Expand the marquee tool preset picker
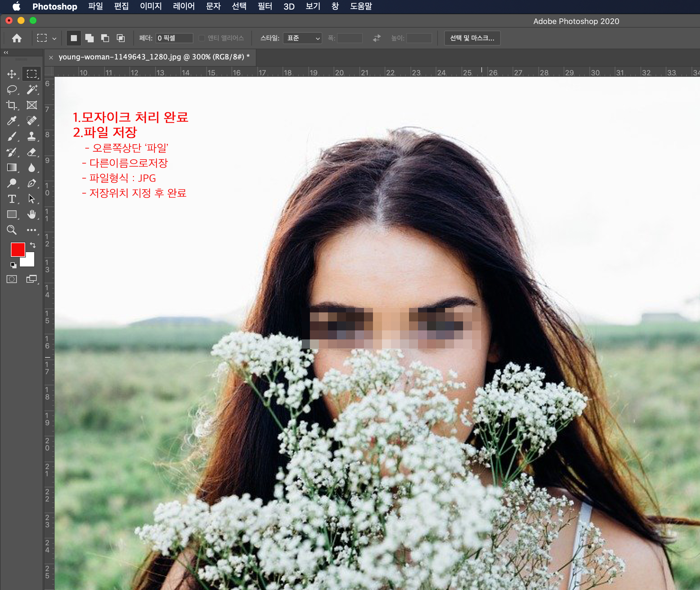Viewport: 700px width, 590px height. pos(54,38)
